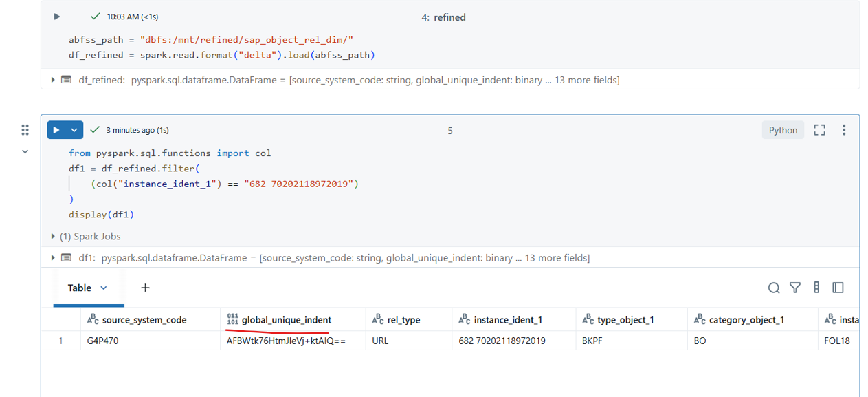Select cell G4P470
This screenshot has height=397, width=868.
pyautogui.click(x=150, y=341)
